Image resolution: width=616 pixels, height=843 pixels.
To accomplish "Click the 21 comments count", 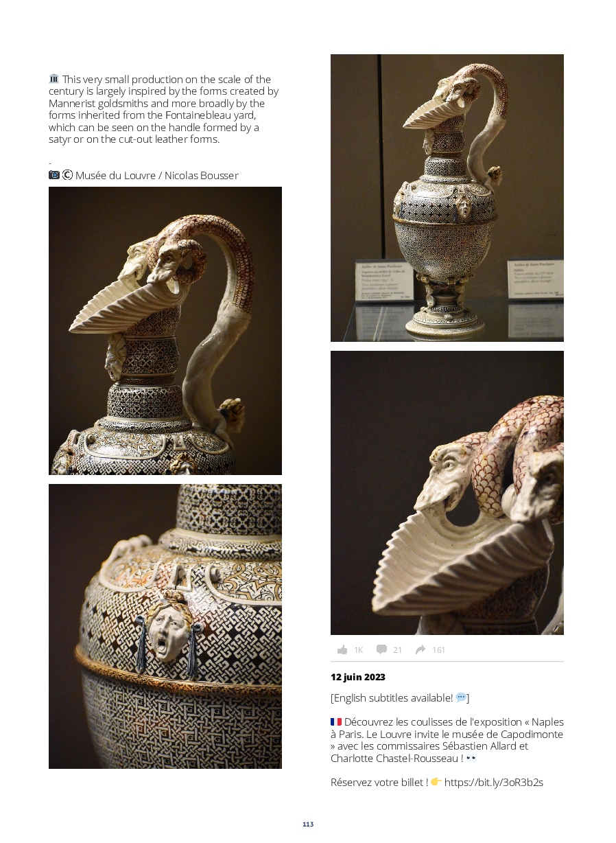I will coord(398,650).
